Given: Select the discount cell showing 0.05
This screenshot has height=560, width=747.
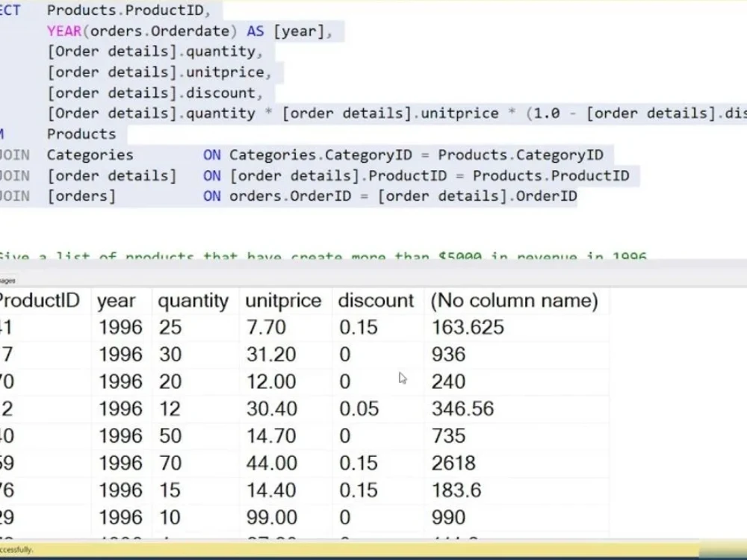Looking at the screenshot, I should 359,408.
